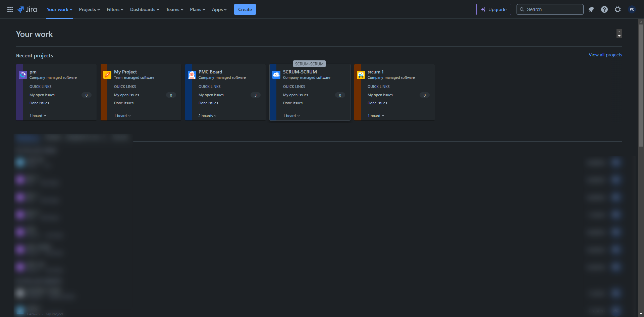
Task: Click the Jira logo
Action: coord(27,9)
